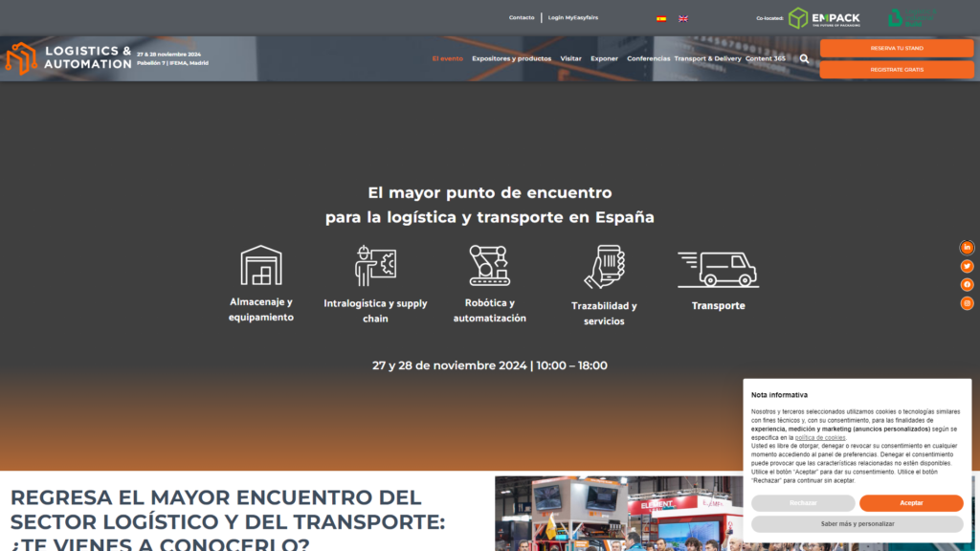Click the 'Regresa el mayor encuentro' heading

228,520
